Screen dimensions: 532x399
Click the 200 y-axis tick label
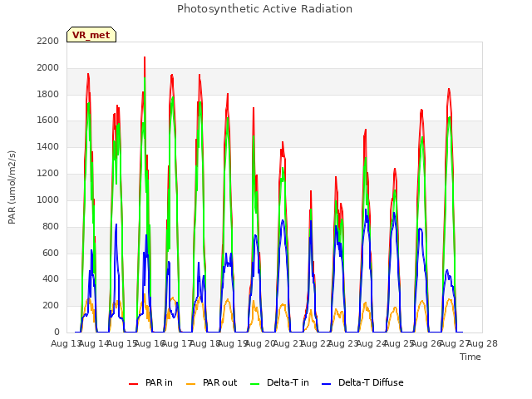click(x=51, y=305)
